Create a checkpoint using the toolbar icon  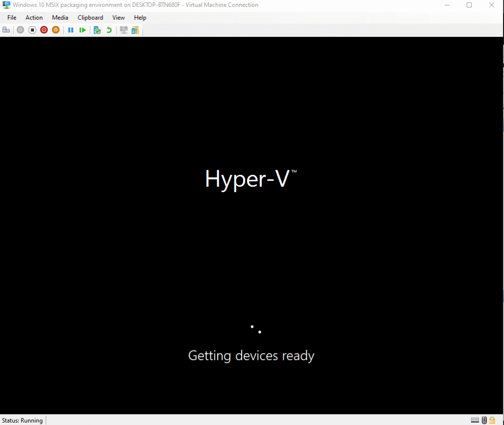click(97, 30)
